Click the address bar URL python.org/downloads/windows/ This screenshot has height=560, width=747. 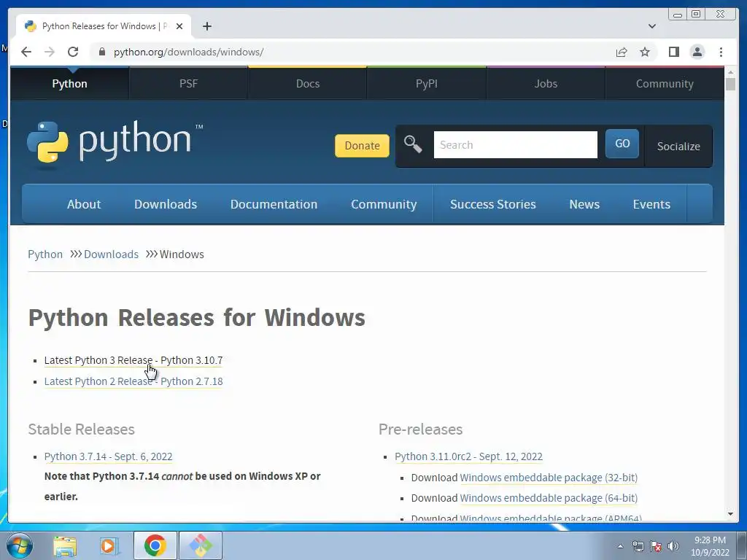[188, 52]
